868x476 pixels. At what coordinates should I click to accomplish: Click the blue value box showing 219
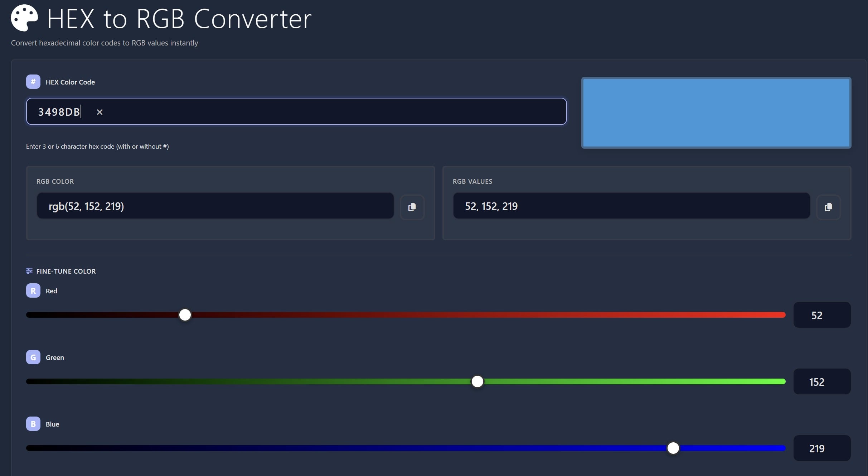(822, 448)
